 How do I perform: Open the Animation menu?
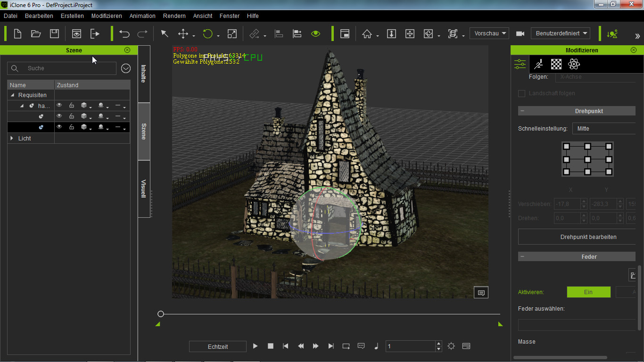pyautogui.click(x=142, y=16)
